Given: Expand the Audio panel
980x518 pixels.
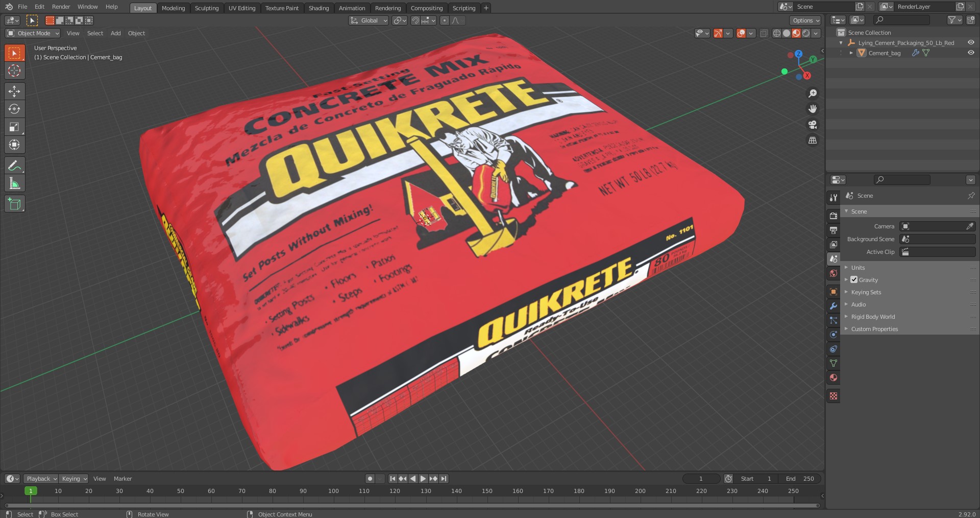Looking at the screenshot, I should coord(858,304).
